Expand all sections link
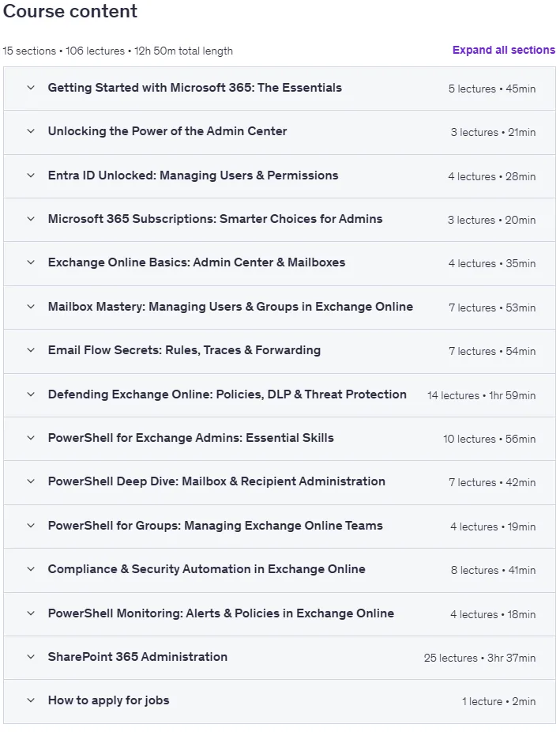The image size is (560, 732). (504, 50)
